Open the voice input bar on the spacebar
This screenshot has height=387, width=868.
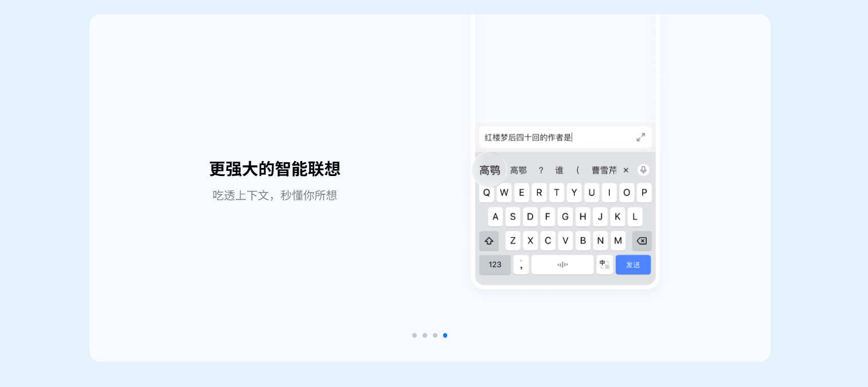pos(562,264)
